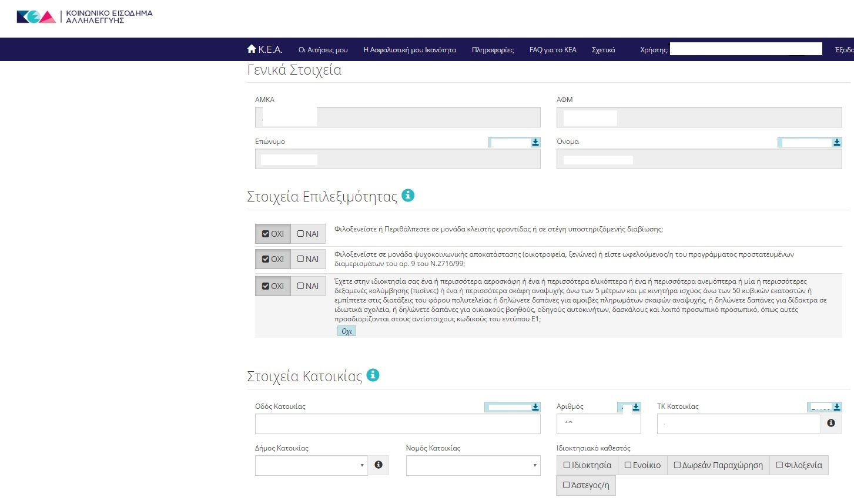Viewport: 854px width, 504px height.
Task: Select ΝΑΙ for closed care unit question
Action: point(308,234)
